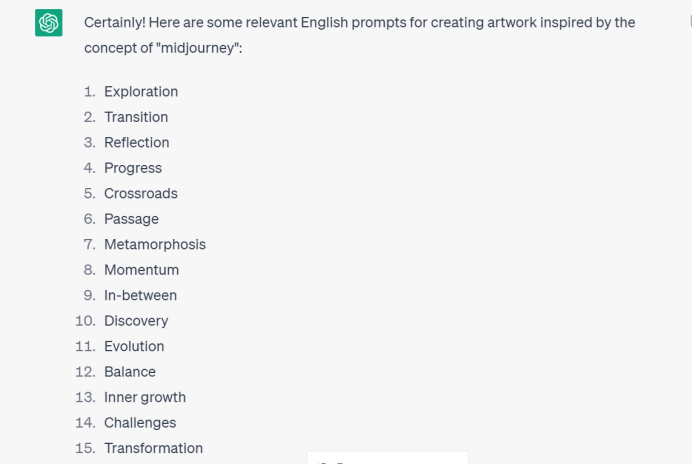Click the word "Progress" in the list
Image resolution: width=693 pixels, height=464 pixels.
point(133,168)
